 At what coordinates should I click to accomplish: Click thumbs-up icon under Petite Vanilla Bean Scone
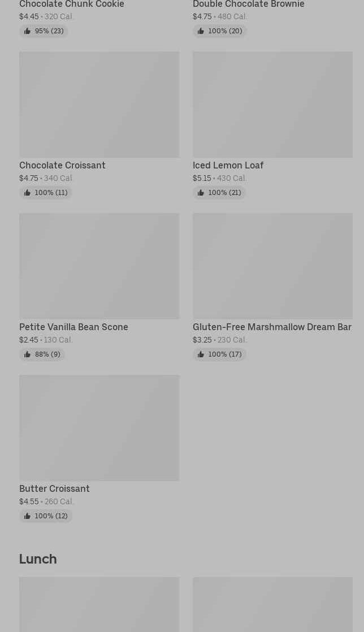(27, 354)
